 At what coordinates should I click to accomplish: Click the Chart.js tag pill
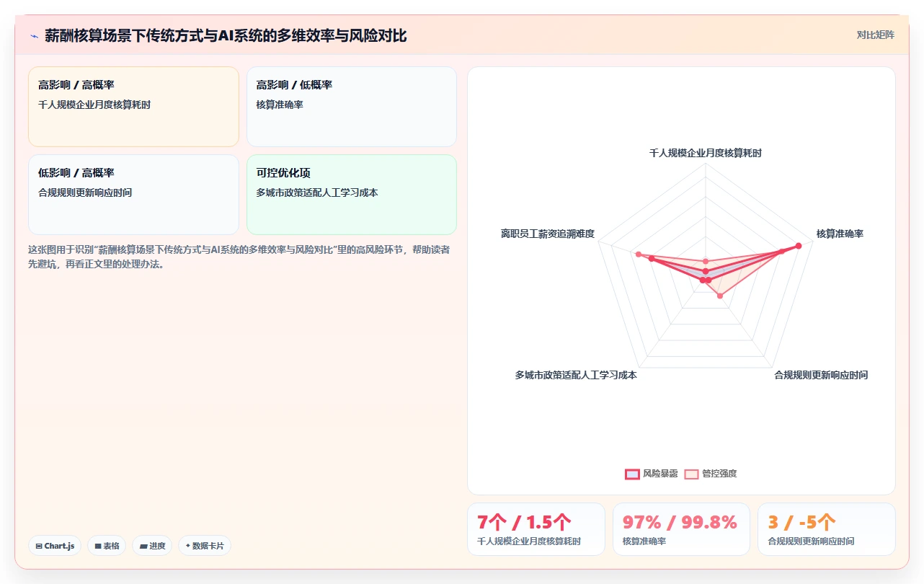[55, 546]
